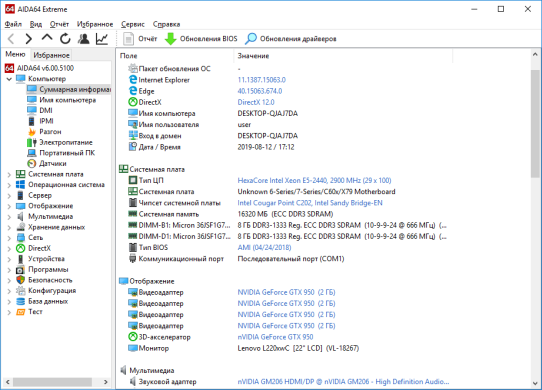
Task: Click the Разгон flame icon
Action: (32, 132)
